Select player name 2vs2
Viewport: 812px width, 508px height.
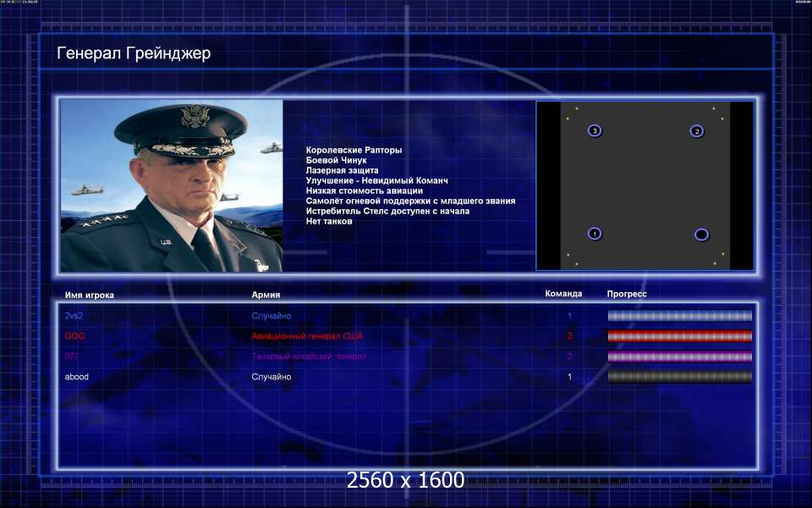pyautogui.click(x=76, y=316)
